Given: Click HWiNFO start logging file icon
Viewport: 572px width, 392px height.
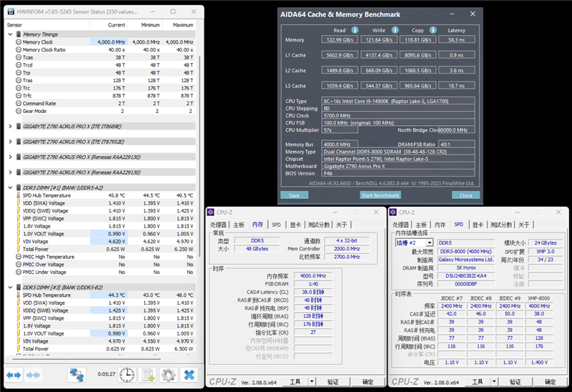Looking at the screenshot, I should click(x=148, y=375).
